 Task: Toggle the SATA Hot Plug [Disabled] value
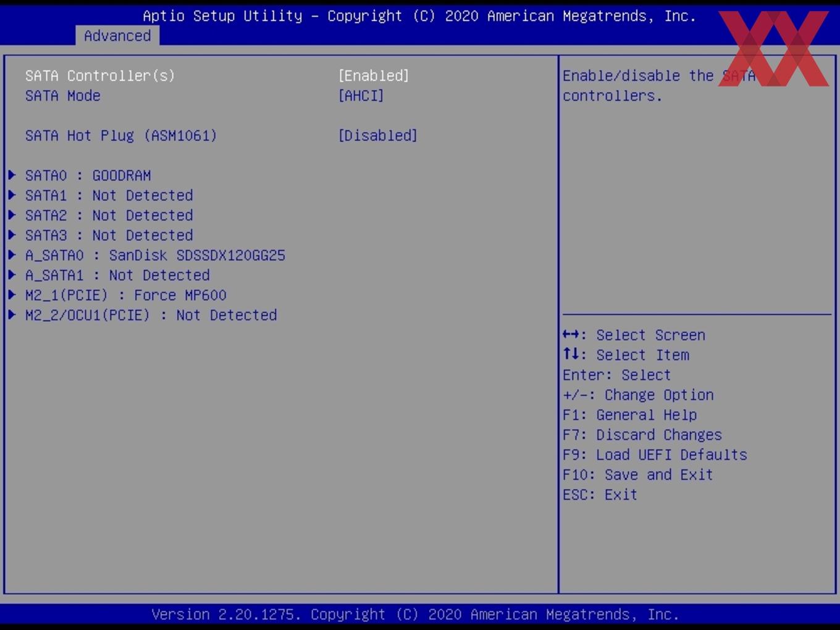click(x=378, y=135)
